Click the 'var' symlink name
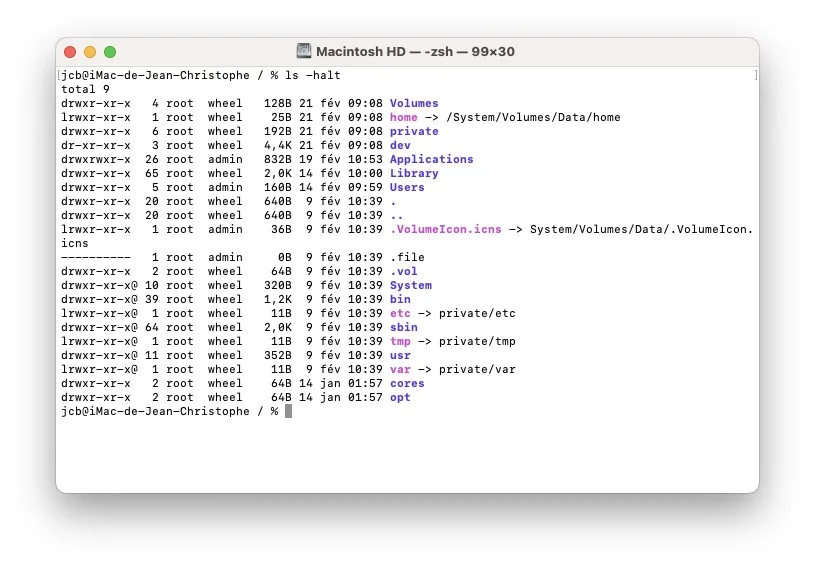815x567 pixels. point(400,370)
